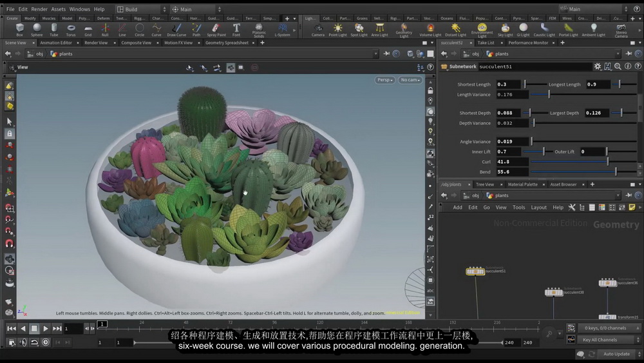The width and height of the screenshot is (644, 363).
Task: Select the Sphere shelf tool
Action: tap(37, 30)
